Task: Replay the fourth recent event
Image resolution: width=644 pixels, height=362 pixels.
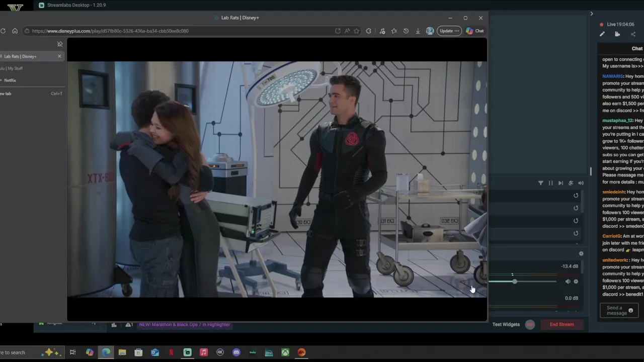Action: [576, 233]
